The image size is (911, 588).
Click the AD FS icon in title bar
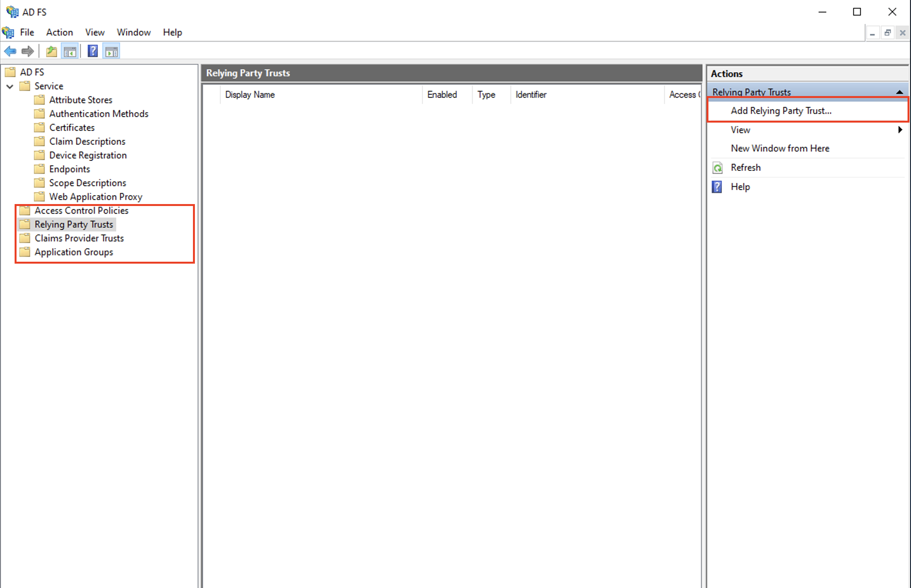[x=12, y=12]
